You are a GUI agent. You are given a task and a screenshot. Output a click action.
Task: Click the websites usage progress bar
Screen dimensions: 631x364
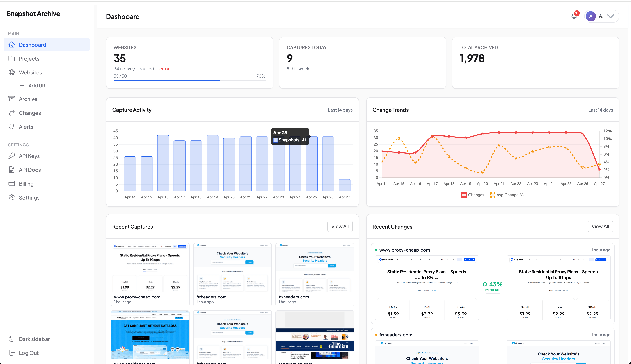coord(189,80)
